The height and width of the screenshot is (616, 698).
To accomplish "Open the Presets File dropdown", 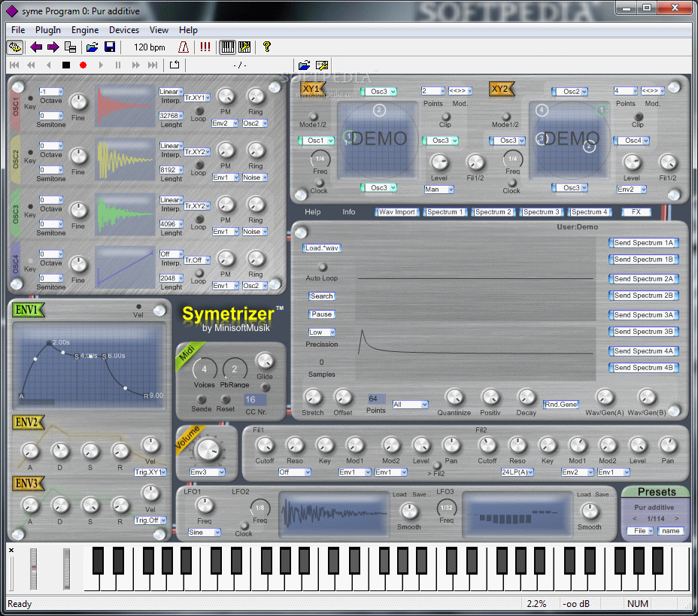I will (640, 531).
